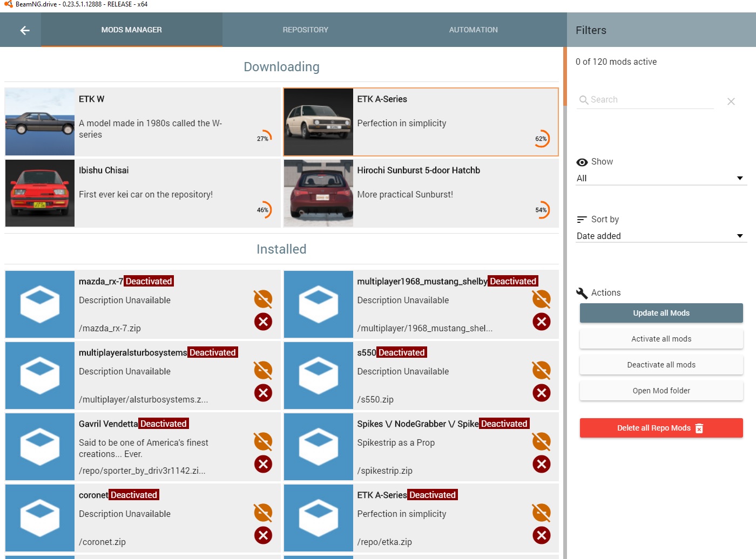Delete the multiplayer1968_mustang_shelby mod
756x559 pixels.
[x=542, y=322]
